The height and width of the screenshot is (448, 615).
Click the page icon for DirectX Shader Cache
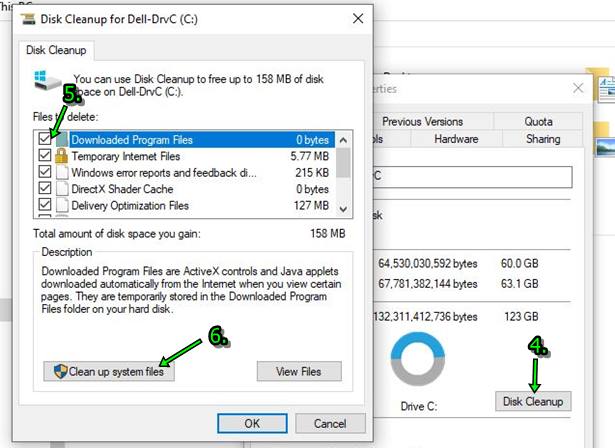(x=62, y=189)
